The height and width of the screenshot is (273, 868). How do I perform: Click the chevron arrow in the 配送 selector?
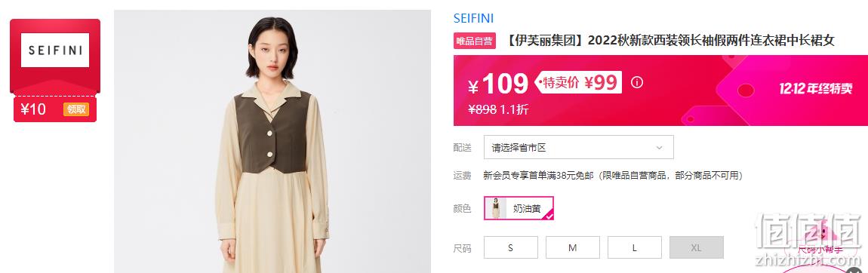click(660, 148)
